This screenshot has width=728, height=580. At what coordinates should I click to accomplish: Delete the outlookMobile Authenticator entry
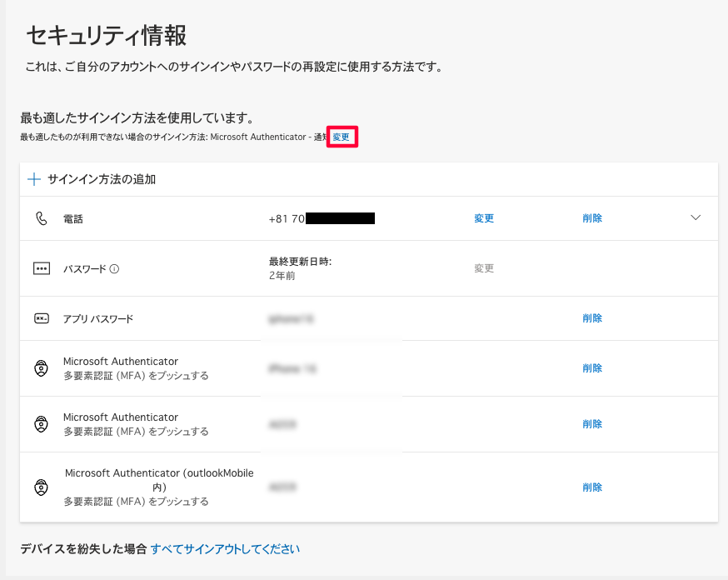tap(592, 487)
